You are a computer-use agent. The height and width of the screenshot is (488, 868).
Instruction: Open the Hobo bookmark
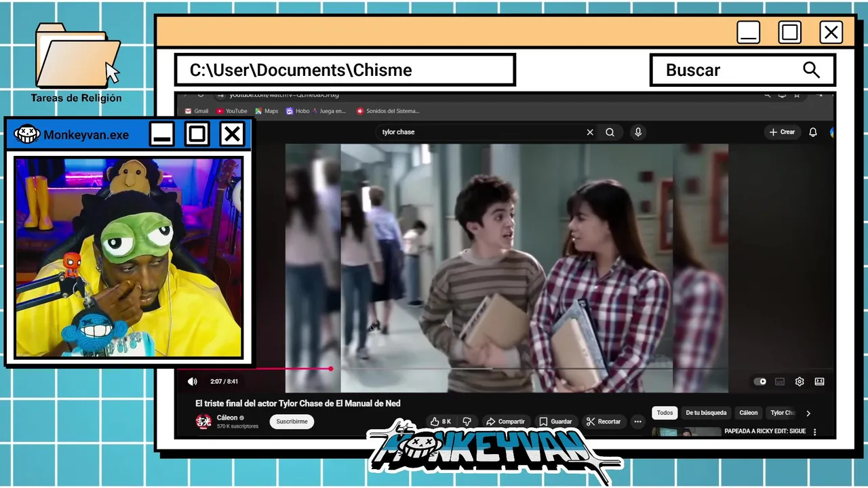(298, 111)
